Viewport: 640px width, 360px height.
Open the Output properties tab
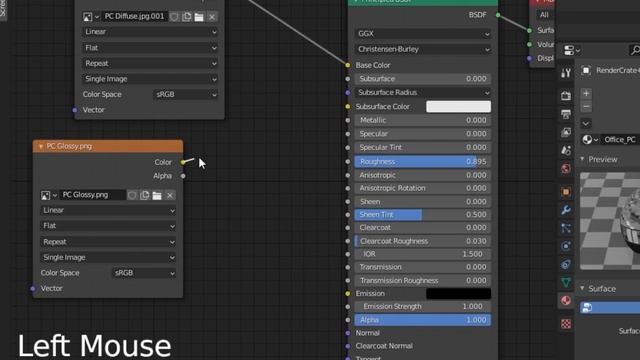click(566, 114)
